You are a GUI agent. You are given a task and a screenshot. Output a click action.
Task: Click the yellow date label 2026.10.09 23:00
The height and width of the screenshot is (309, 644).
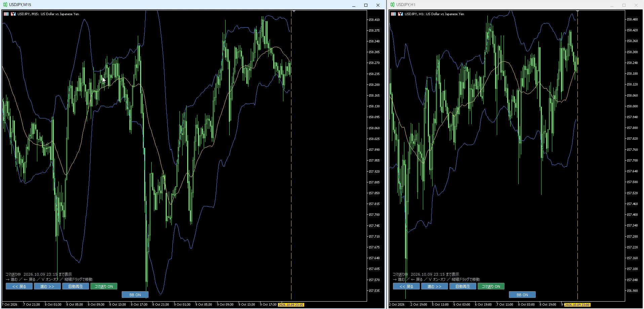pos(577,305)
